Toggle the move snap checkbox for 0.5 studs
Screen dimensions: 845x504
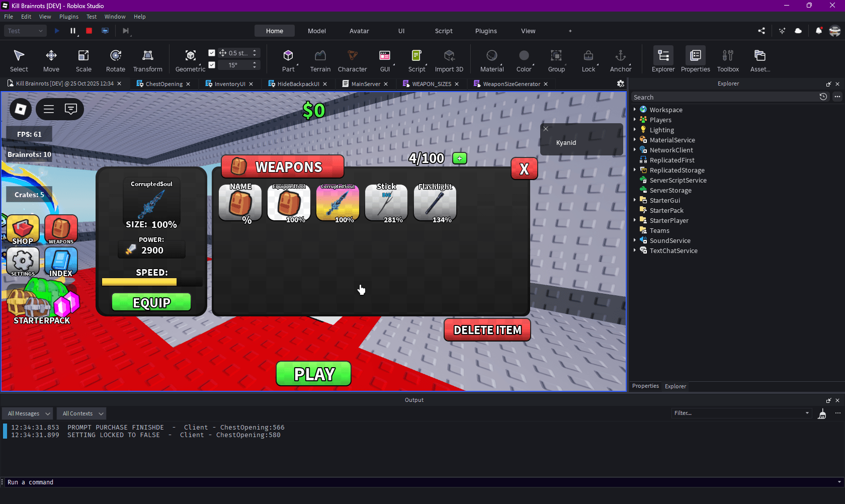tap(212, 53)
